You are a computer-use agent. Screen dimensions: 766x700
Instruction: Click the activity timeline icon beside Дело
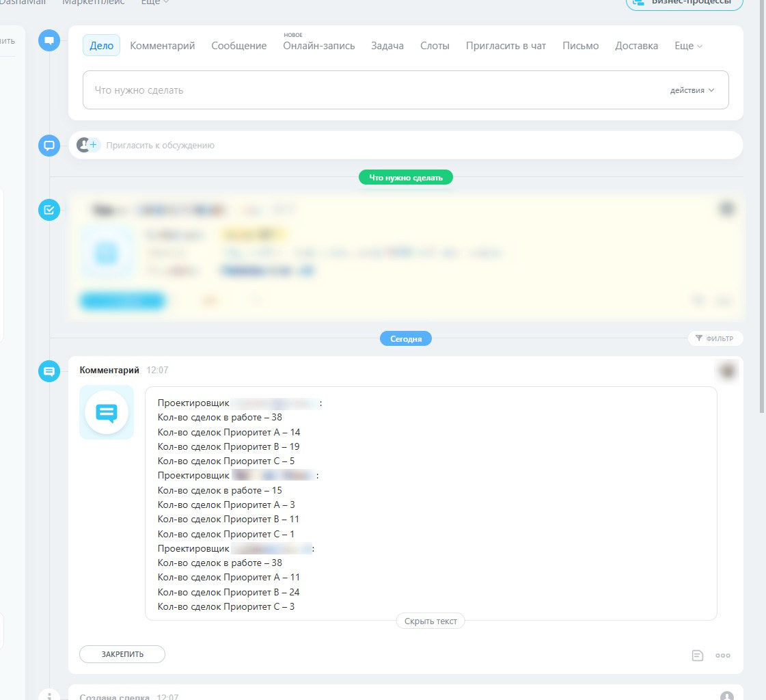click(x=49, y=40)
